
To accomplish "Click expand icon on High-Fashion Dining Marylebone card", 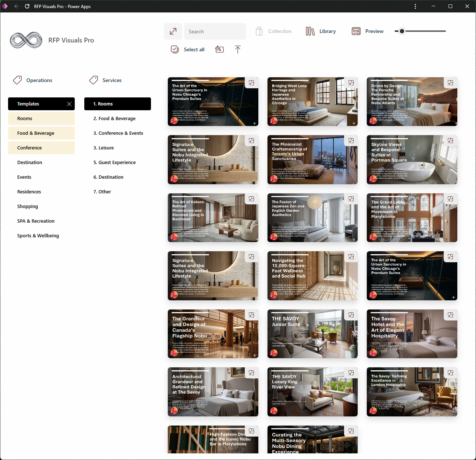I will coord(251,431).
